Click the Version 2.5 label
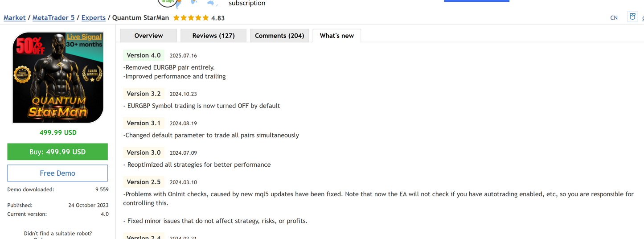 [x=144, y=182]
